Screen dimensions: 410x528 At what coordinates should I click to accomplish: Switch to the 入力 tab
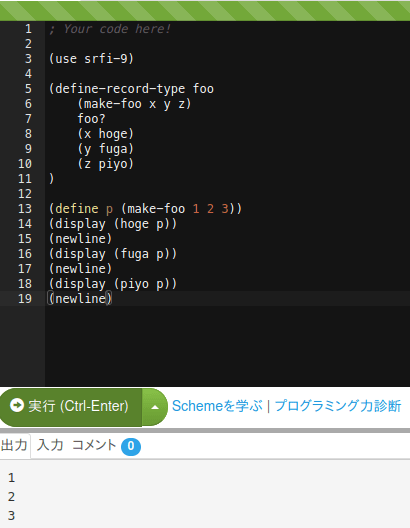coord(50,445)
